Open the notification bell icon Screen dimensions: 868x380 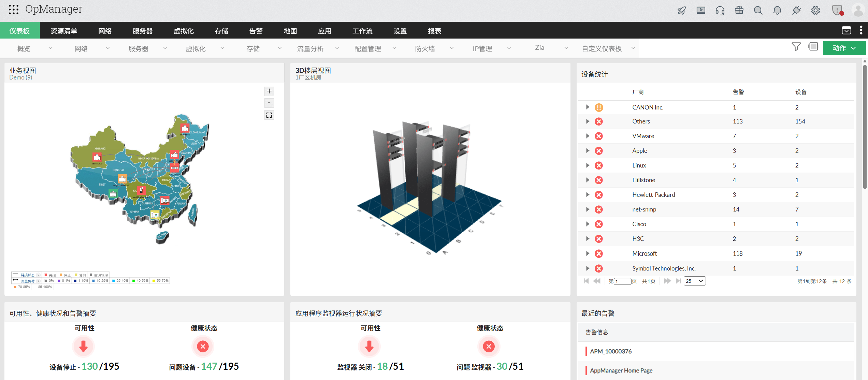[777, 11]
